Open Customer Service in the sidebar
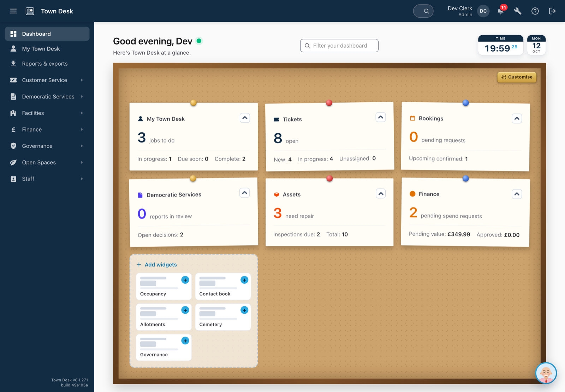This screenshot has height=392, width=565. click(47, 80)
